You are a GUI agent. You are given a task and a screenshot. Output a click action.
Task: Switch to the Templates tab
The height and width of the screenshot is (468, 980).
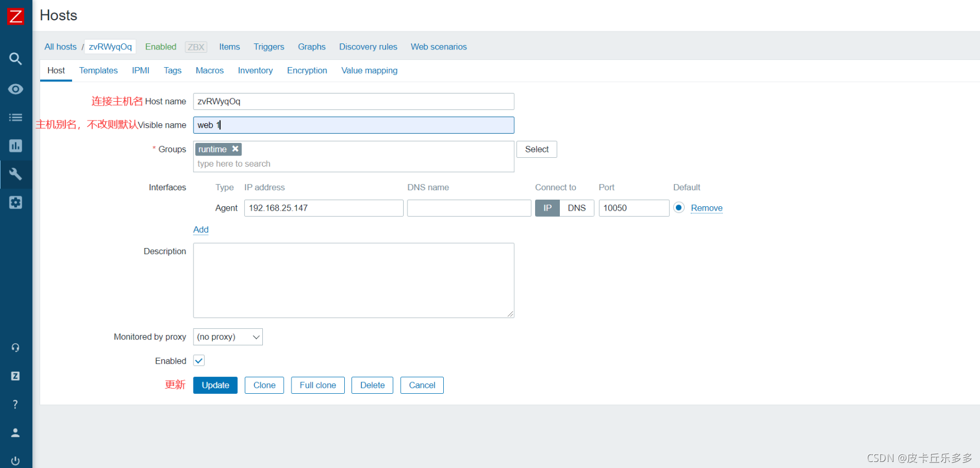[x=98, y=70]
